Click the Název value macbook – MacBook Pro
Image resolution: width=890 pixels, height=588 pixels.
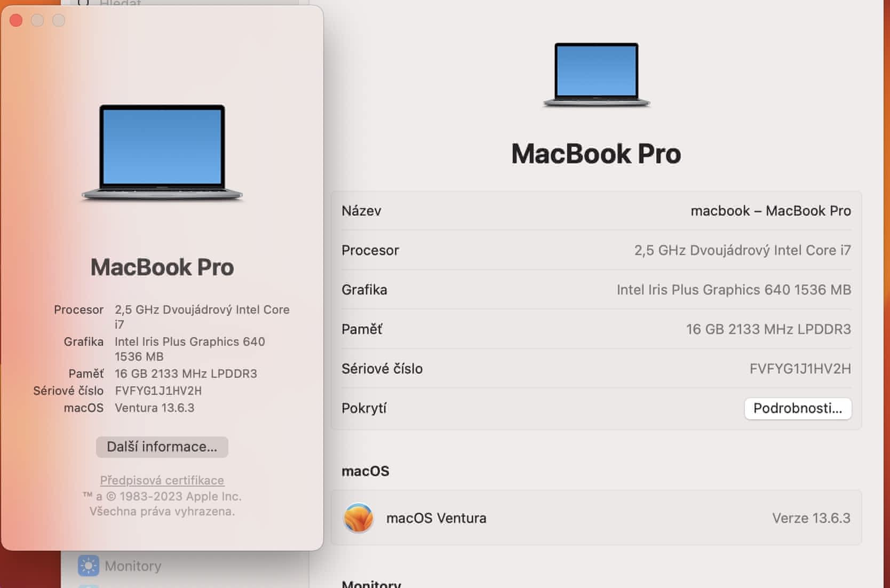point(770,211)
